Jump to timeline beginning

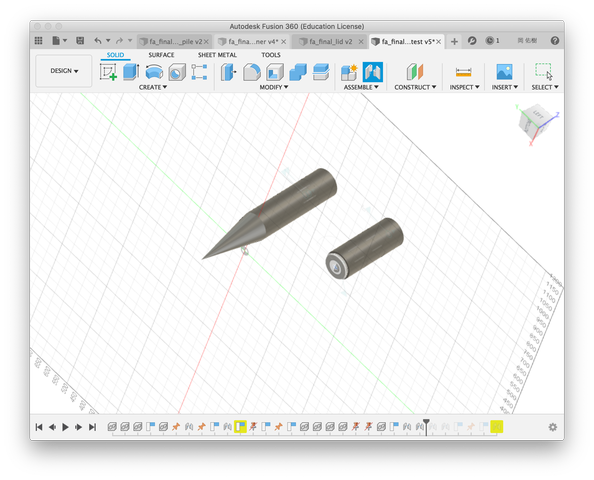click(39, 427)
